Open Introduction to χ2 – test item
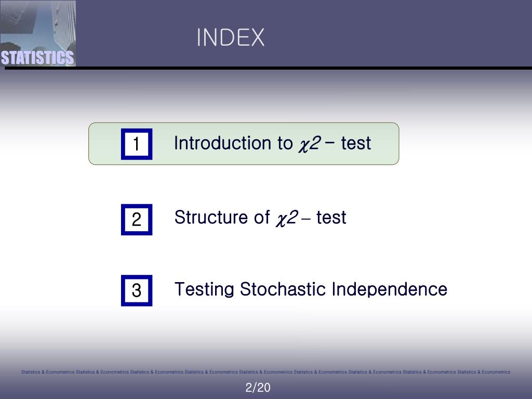 [x=272, y=143]
